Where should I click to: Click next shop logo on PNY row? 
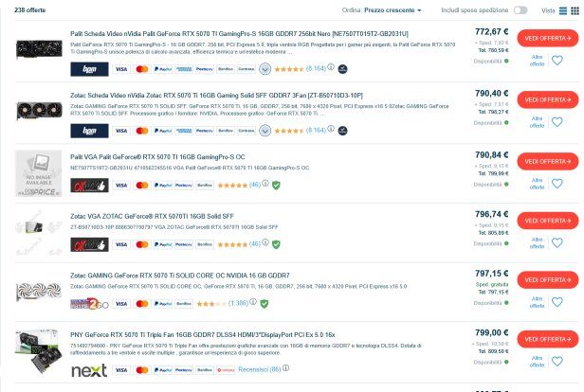coord(89,370)
